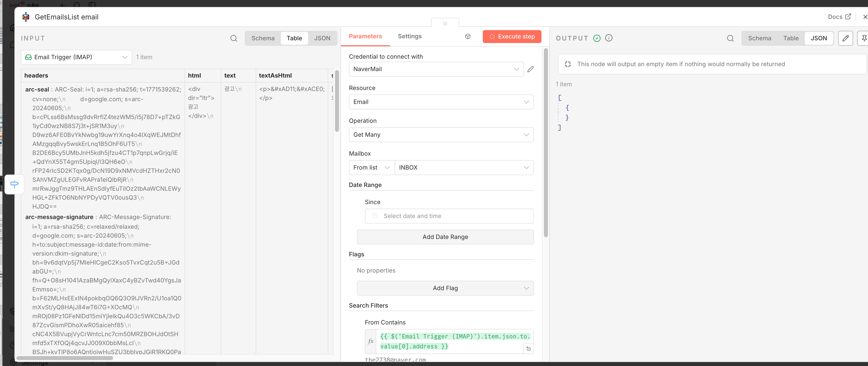The image size is (868, 366).
Task: Click the Since date and time field
Action: [449, 216]
